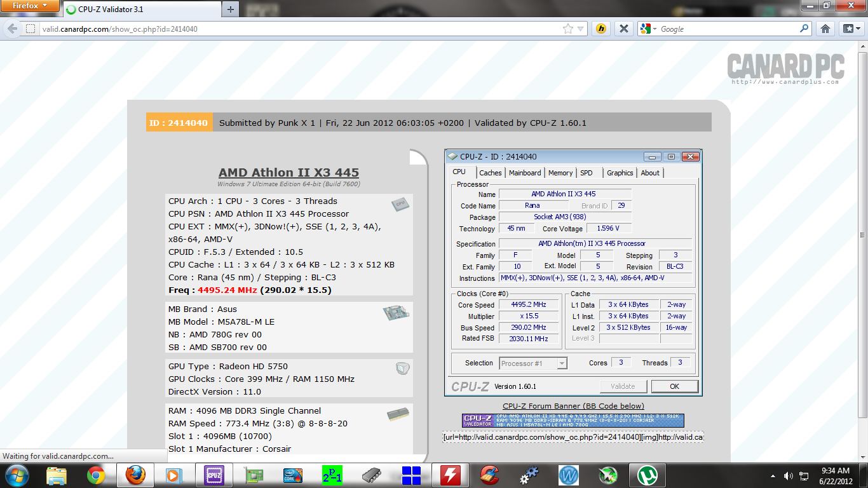Click the 'MB Model : M5A78L-M LE' line
Viewport: 868px width, 488px height.
click(221, 322)
